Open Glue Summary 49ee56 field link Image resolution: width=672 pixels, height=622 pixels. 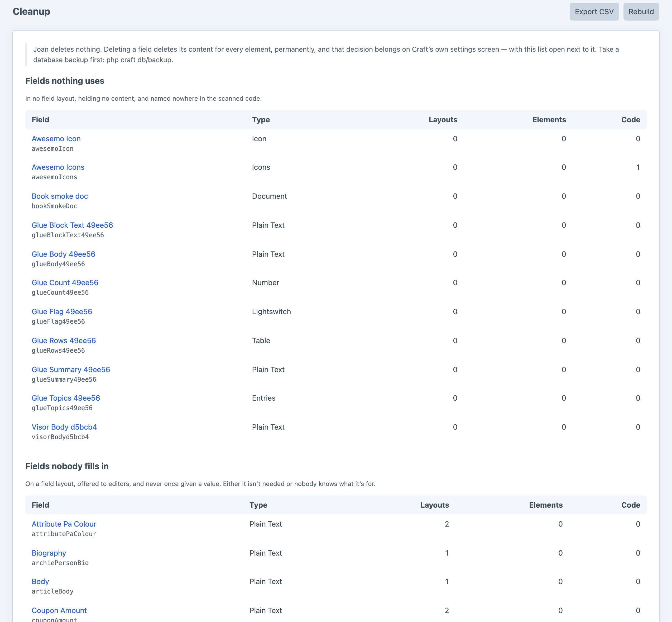(x=71, y=370)
